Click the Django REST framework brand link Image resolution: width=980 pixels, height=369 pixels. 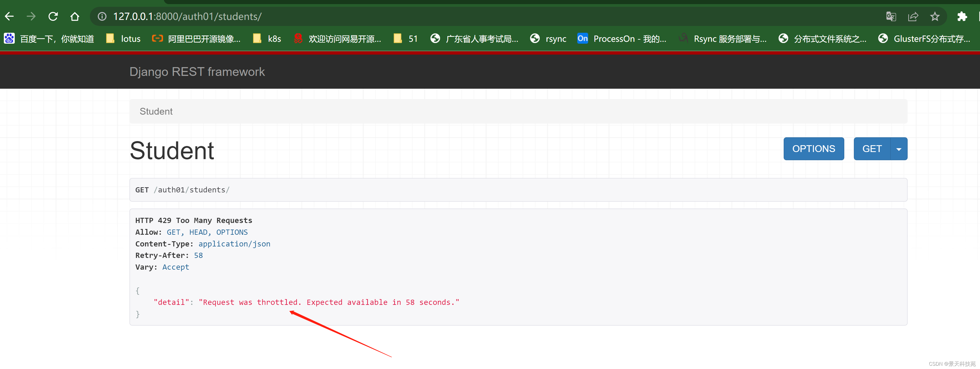tap(197, 72)
